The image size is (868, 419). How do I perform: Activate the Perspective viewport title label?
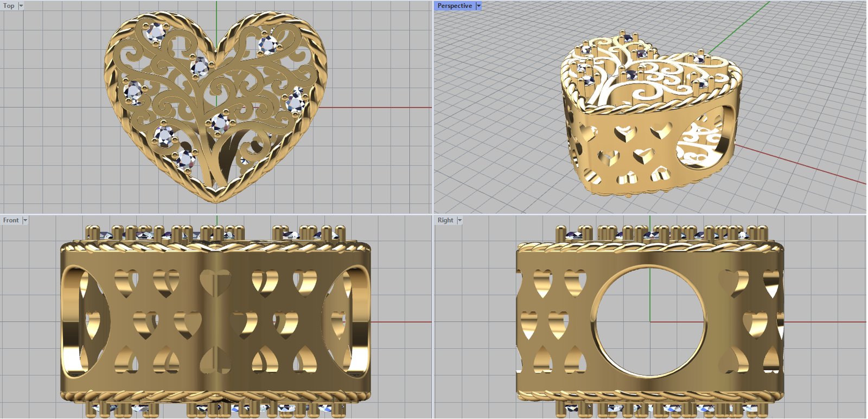[455, 5]
